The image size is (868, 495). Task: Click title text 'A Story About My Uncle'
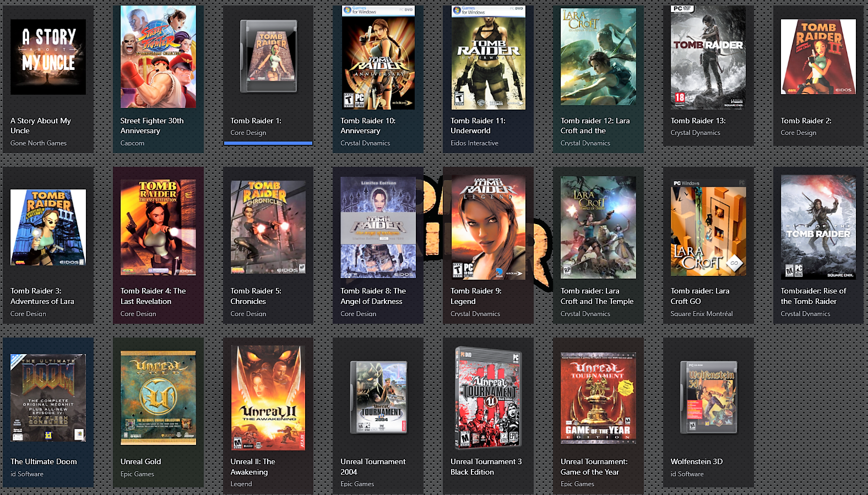tap(41, 126)
